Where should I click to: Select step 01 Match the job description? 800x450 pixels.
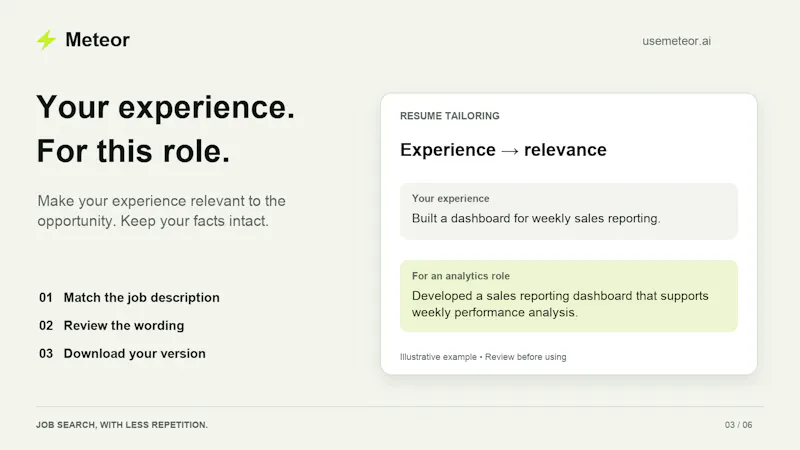[129, 297]
